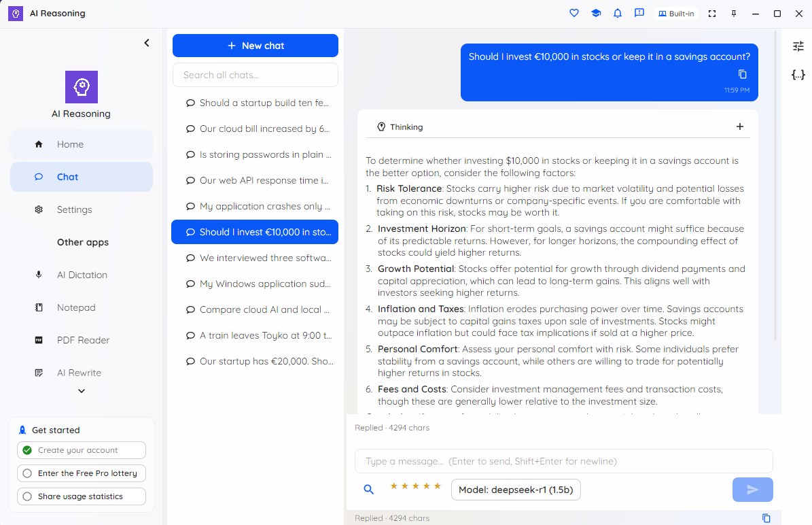Click the message input field

pos(563,461)
